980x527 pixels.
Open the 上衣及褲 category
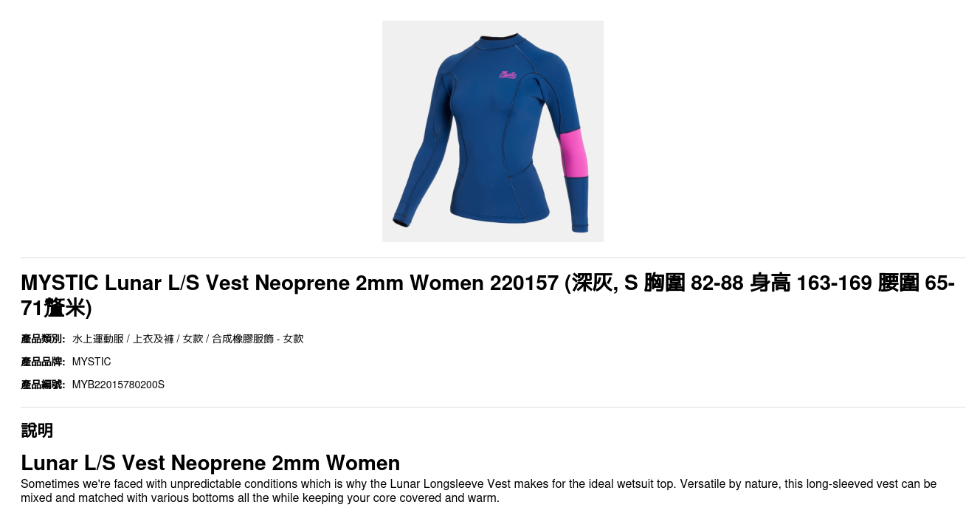[153, 339]
